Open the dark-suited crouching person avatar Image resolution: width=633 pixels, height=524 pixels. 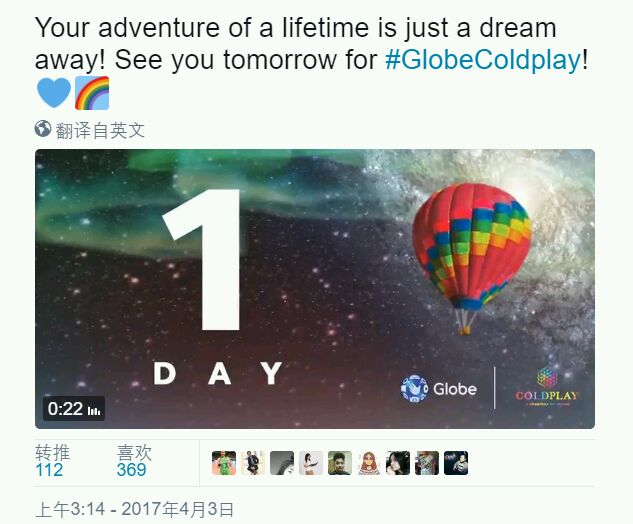253,463
